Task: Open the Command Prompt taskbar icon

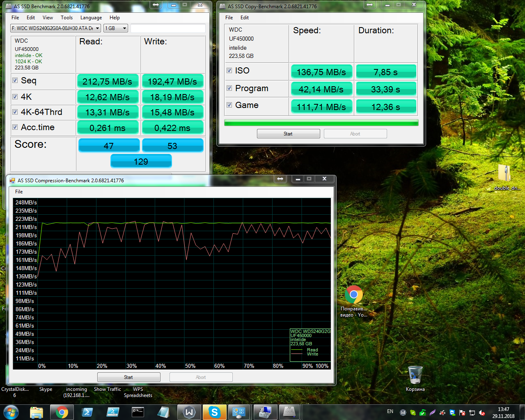Action: click(x=138, y=412)
